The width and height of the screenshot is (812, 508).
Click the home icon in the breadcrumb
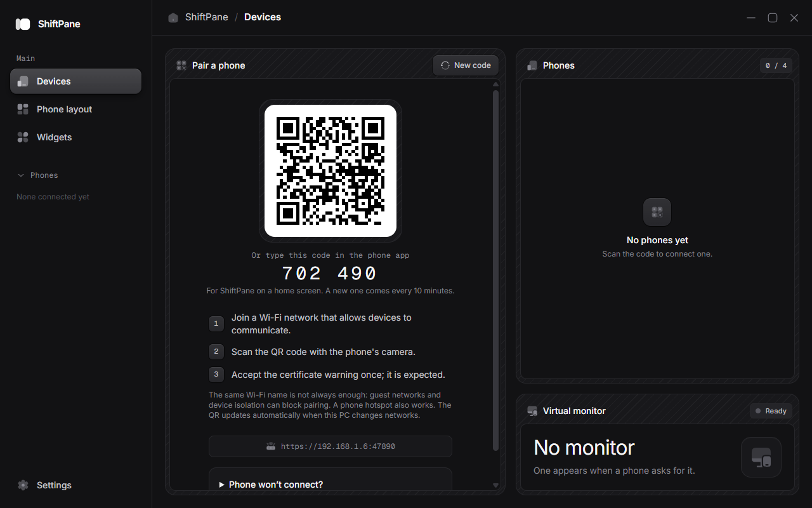tap(173, 18)
